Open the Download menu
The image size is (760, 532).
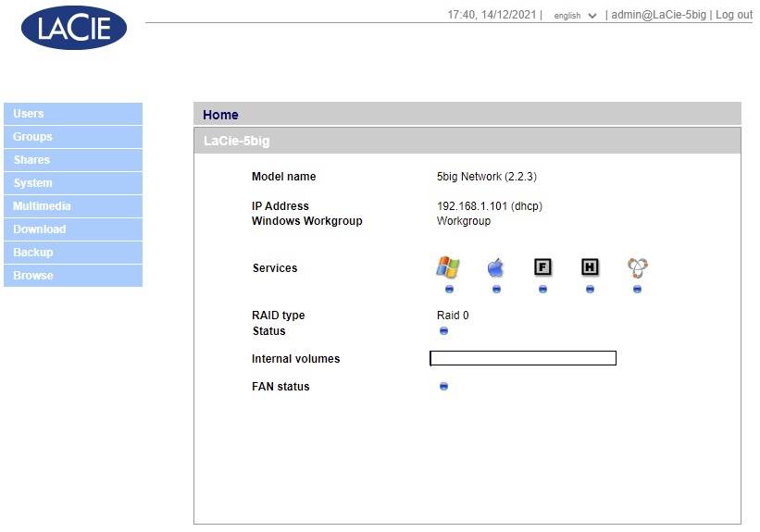(x=73, y=229)
